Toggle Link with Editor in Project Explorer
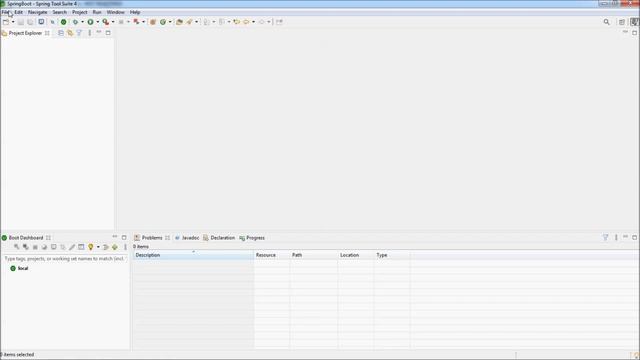 click(x=70, y=33)
